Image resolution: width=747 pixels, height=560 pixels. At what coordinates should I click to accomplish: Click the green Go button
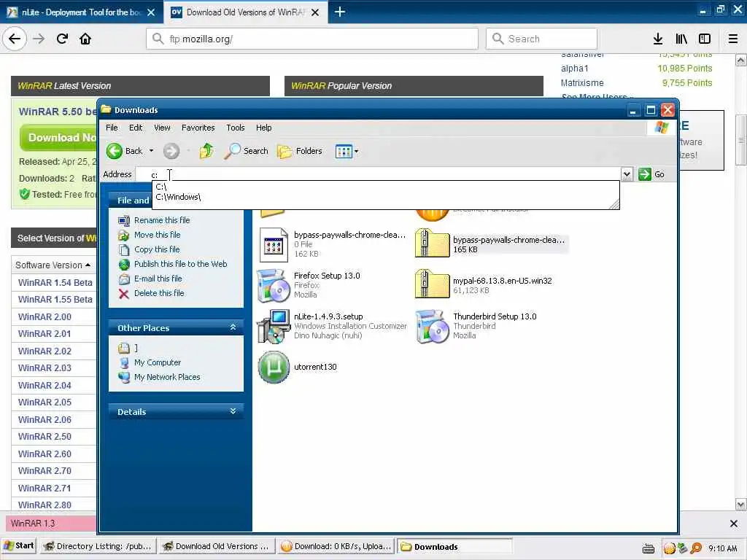pos(651,174)
